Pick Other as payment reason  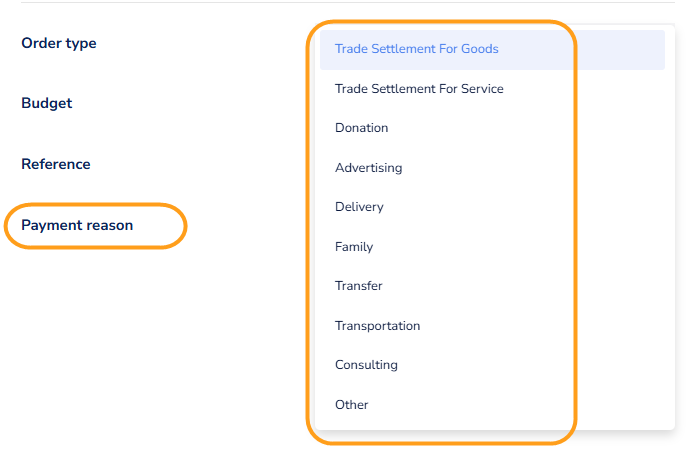pyautogui.click(x=352, y=405)
